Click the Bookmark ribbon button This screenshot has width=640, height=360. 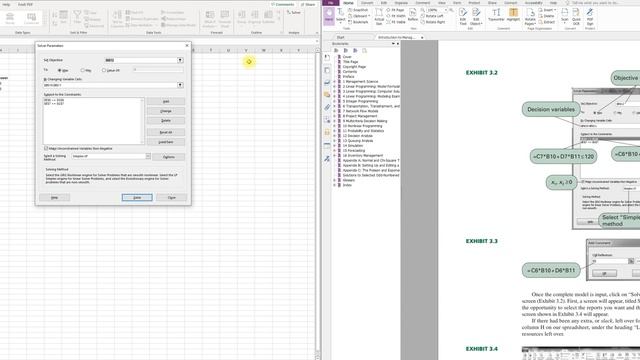(x=358, y=22)
